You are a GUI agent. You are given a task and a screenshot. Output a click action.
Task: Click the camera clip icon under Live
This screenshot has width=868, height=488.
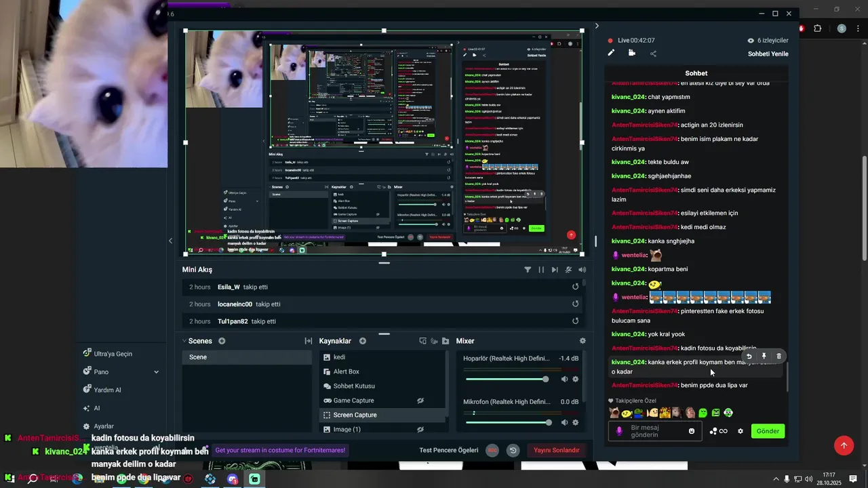[632, 53]
